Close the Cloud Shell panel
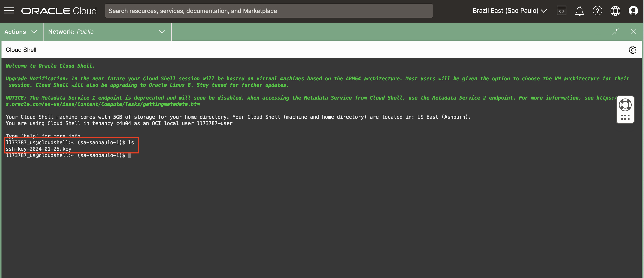Image resolution: width=644 pixels, height=278 pixels. [x=634, y=32]
